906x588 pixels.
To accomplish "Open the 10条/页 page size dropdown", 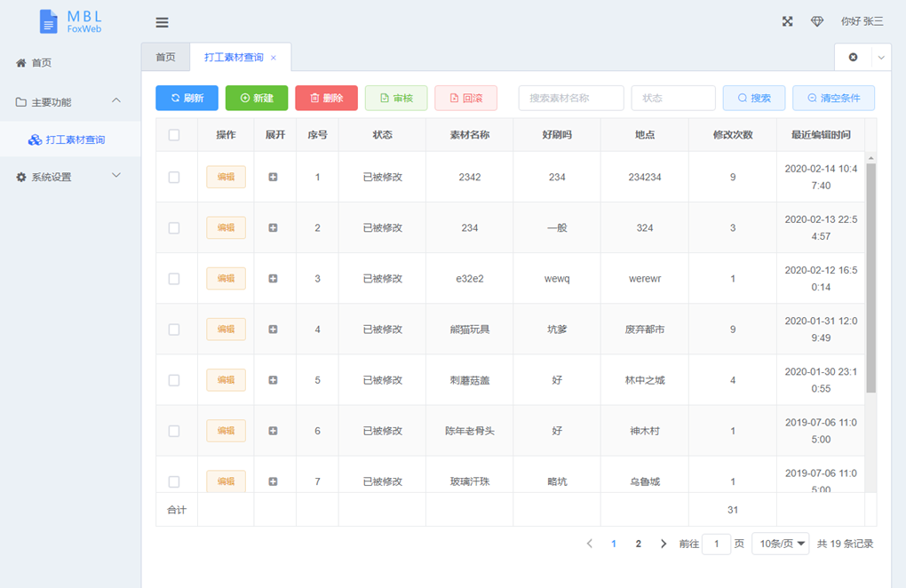I will tap(780, 544).
